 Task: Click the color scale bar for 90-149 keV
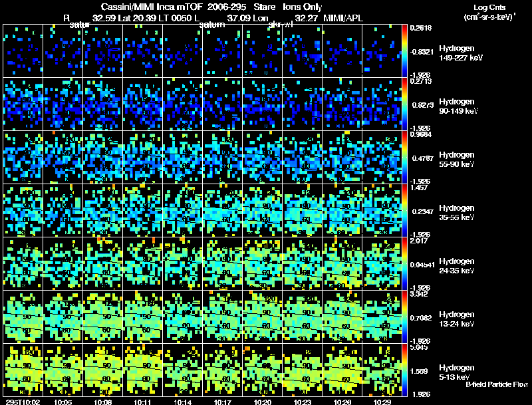[x=404, y=104]
